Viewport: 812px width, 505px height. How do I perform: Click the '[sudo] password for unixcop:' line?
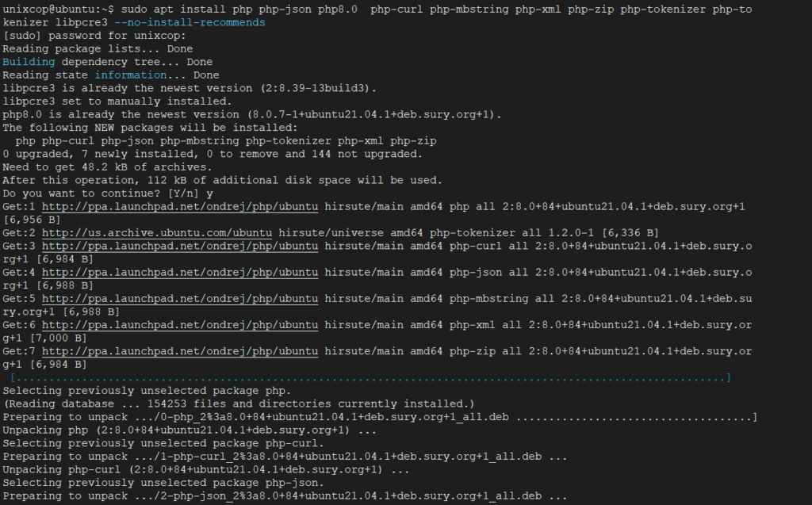pos(94,36)
